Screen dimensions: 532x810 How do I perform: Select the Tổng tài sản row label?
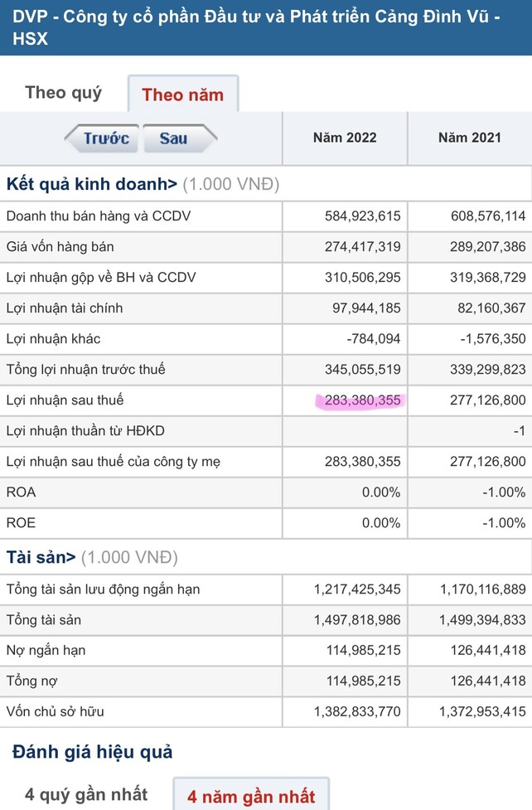point(43,619)
